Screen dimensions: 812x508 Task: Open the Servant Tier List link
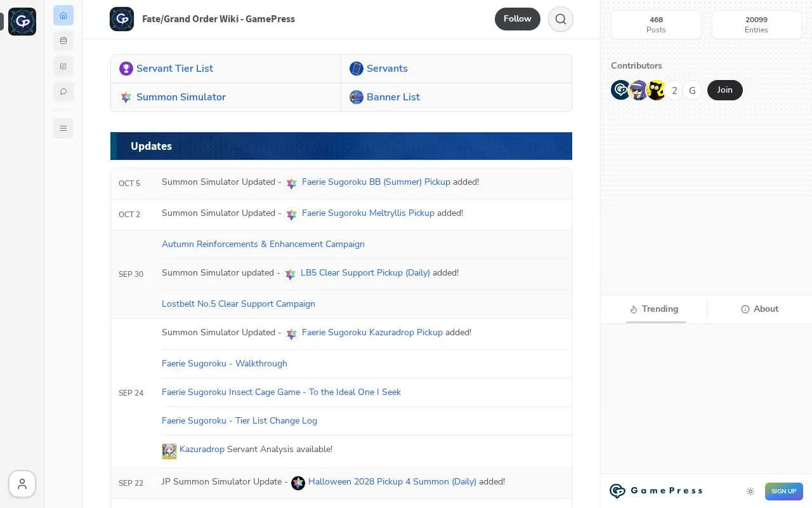point(174,69)
